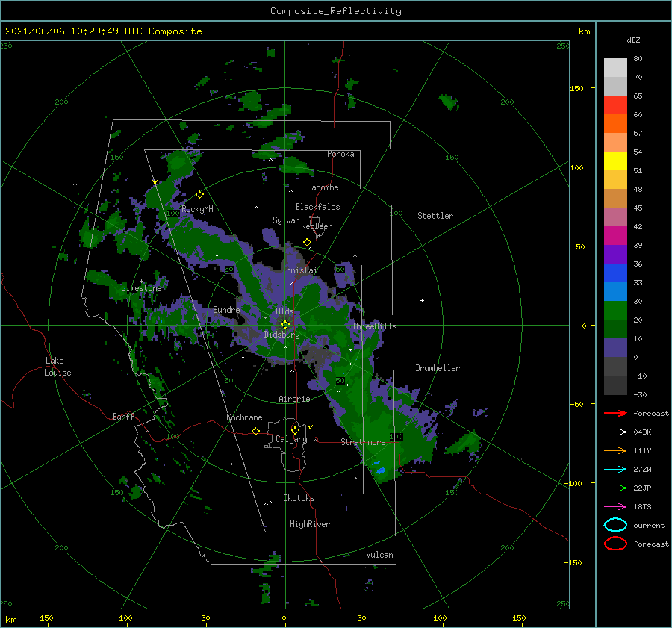This screenshot has width=672, height=628.
Task: Click the -150 value on bottom axis
Action: point(44,618)
